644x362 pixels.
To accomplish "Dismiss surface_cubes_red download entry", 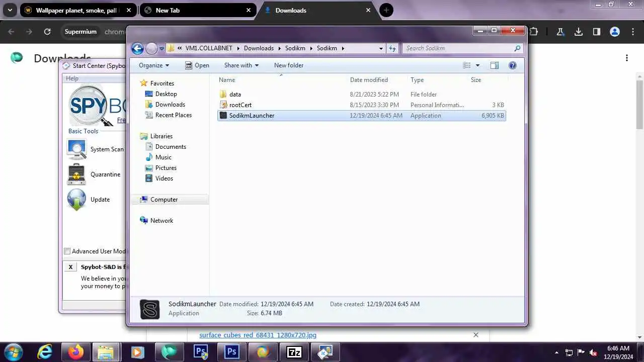I will [476, 335].
